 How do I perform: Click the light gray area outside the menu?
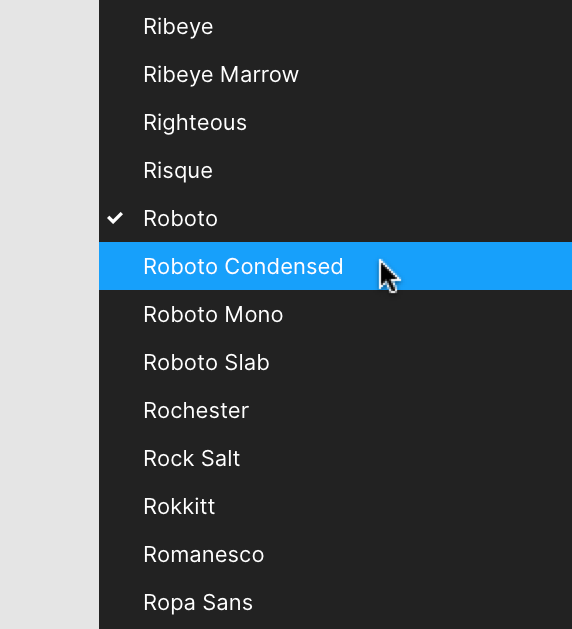pyautogui.click(x=49, y=314)
